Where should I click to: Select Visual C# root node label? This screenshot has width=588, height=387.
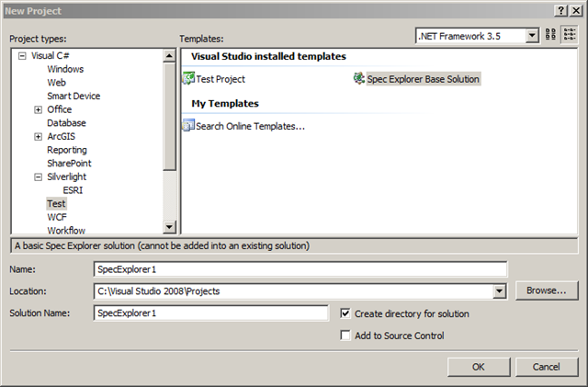pyautogui.click(x=51, y=56)
